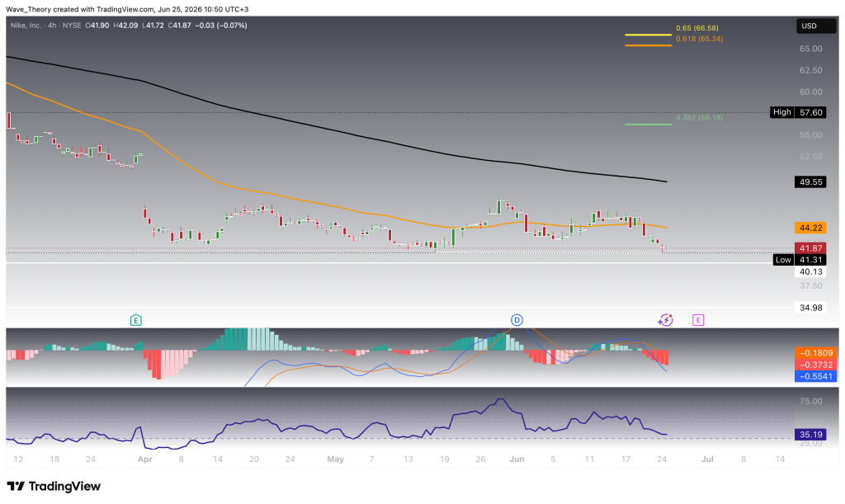Click the Apr date on time axis
The width and height of the screenshot is (845, 504).
click(145, 459)
